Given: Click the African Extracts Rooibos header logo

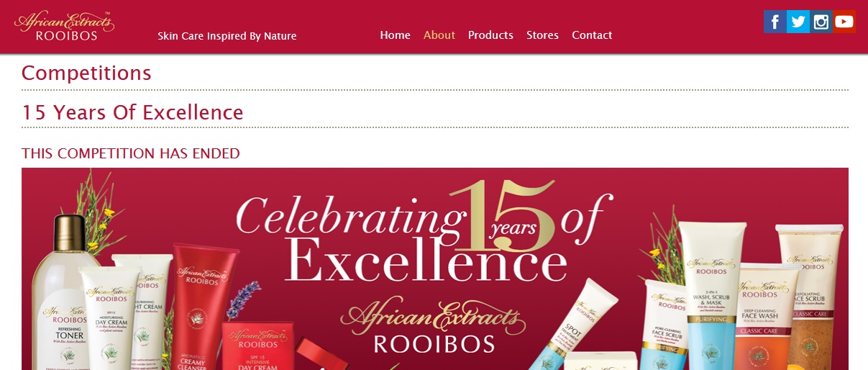Looking at the screenshot, I should [x=64, y=26].
